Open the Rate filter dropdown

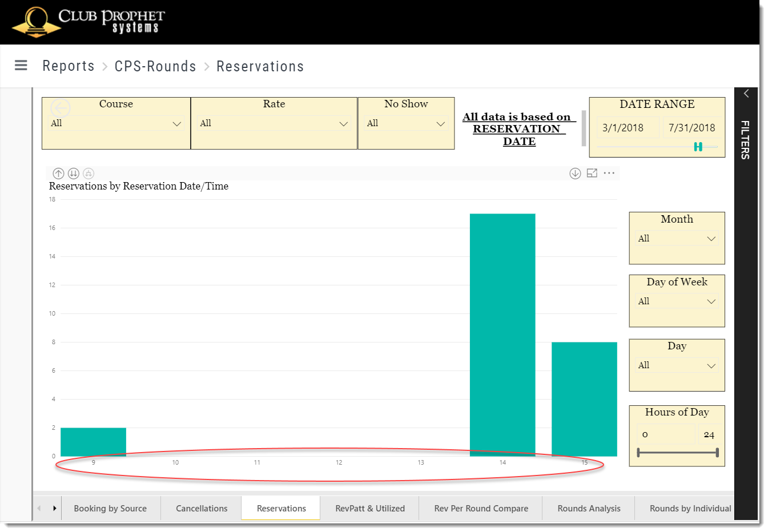tap(343, 123)
